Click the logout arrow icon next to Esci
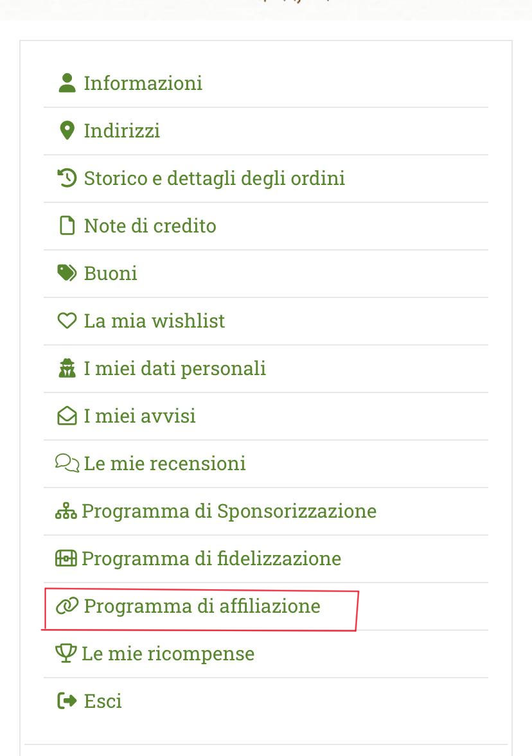Viewport: 532px width, 756px height. click(66, 700)
